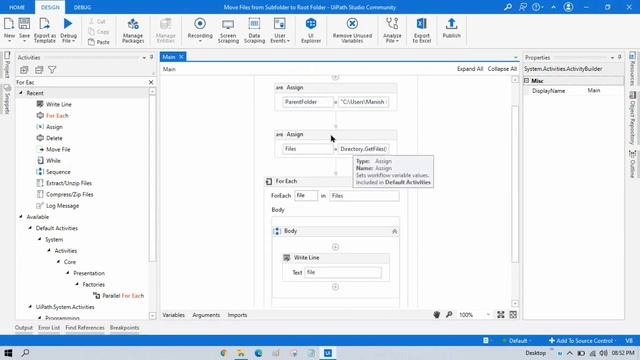This screenshot has height=360, width=640.
Task: Click Export to Excel
Action: [422, 30]
